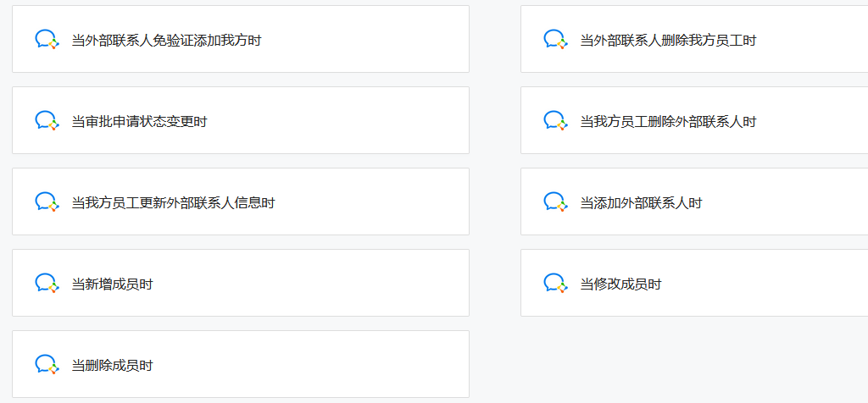868x403 pixels.
Task: Click WeCom icon beside 当审批申请状态变更时
Action: [x=47, y=121]
